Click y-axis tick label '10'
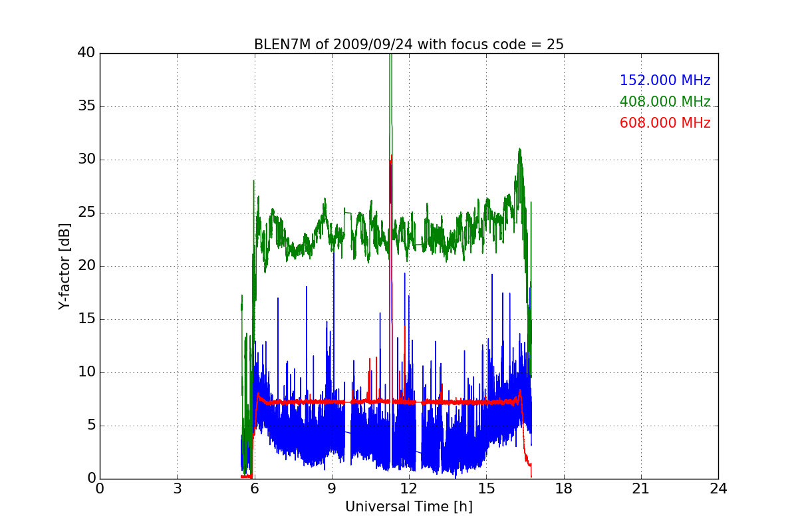The width and height of the screenshot is (798, 532). click(86, 372)
